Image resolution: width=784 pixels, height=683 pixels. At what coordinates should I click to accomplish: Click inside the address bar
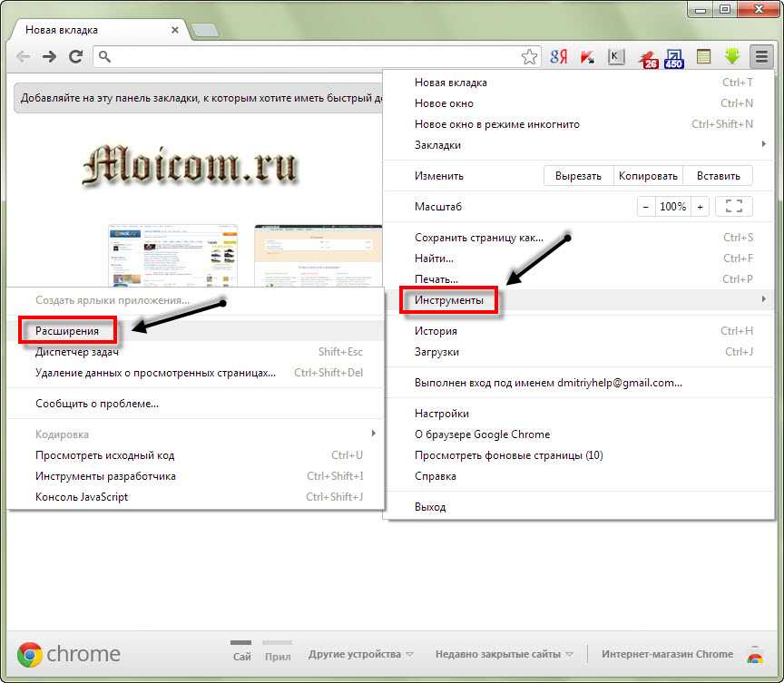(309, 57)
